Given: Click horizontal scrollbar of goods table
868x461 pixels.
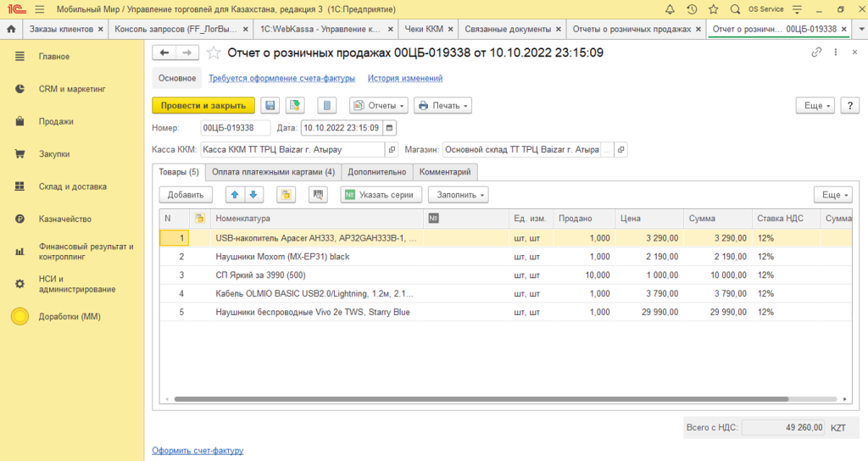Looking at the screenshot, I should tap(481, 399).
